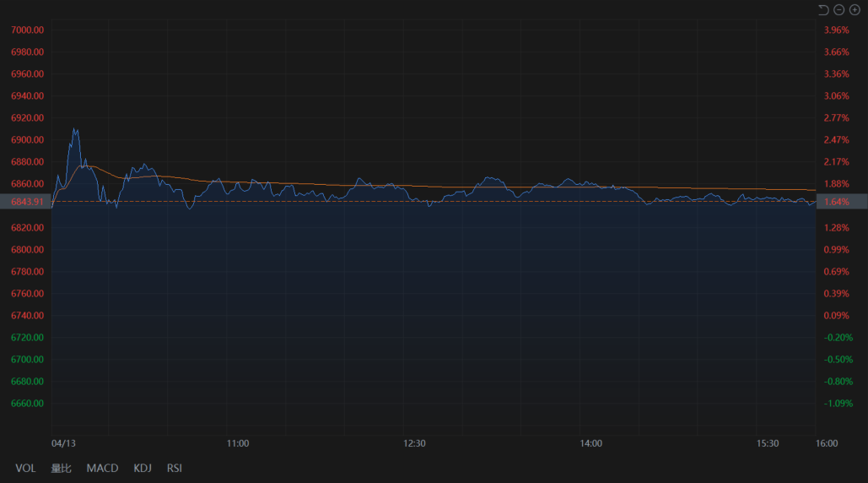Zoom in the chart with plus icon
The height and width of the screenshot is (483, 868).
855,9
